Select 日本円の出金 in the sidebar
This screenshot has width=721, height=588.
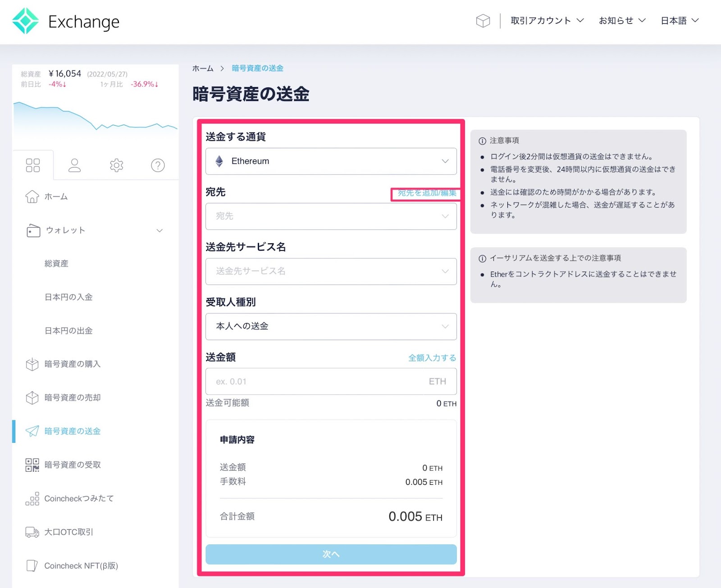(68, 331)
